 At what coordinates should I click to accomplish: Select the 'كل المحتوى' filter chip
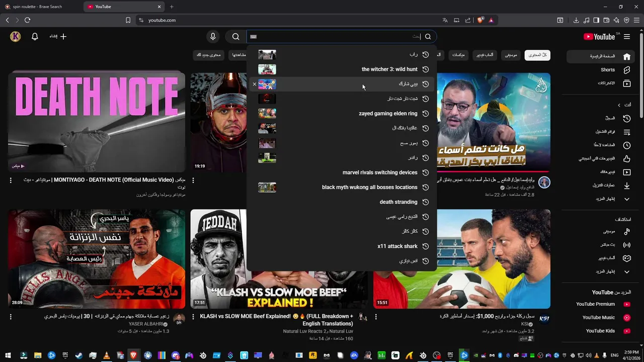point(537,55)
